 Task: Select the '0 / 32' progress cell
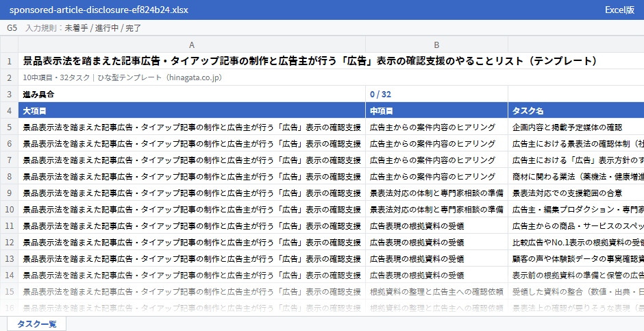(436, 94)
